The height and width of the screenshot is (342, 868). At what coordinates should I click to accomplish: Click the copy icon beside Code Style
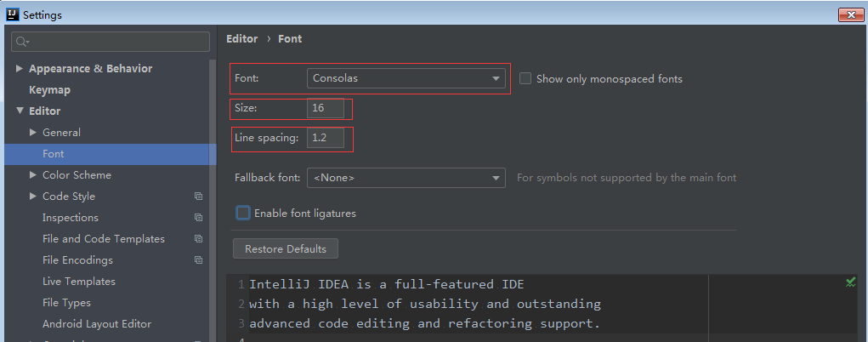[x=198, y=197]
